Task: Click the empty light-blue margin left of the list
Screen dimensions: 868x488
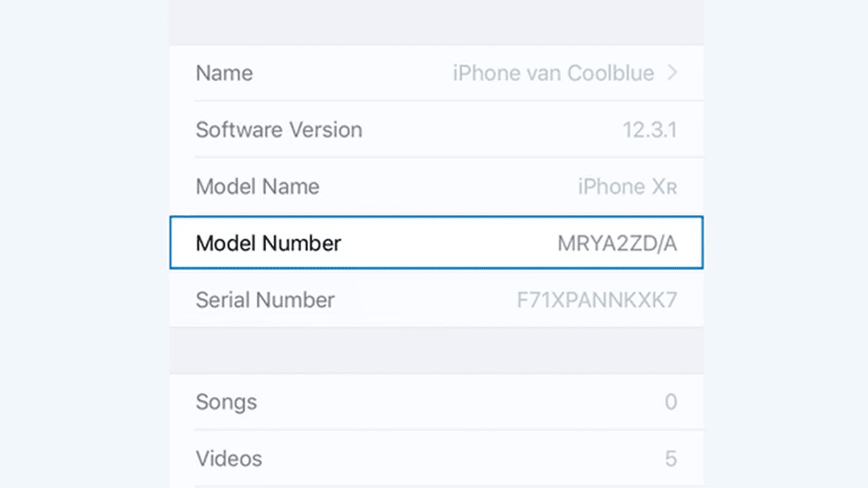Action: tap(85, 244)
